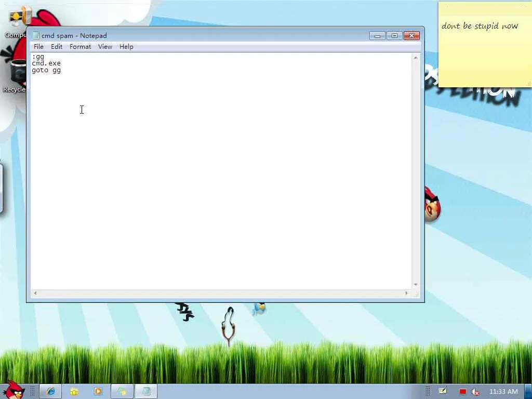This screenshot has width=532, height=399.
Task: Open the file explorer folder taskbar icon
Action: tap(74, 392)
